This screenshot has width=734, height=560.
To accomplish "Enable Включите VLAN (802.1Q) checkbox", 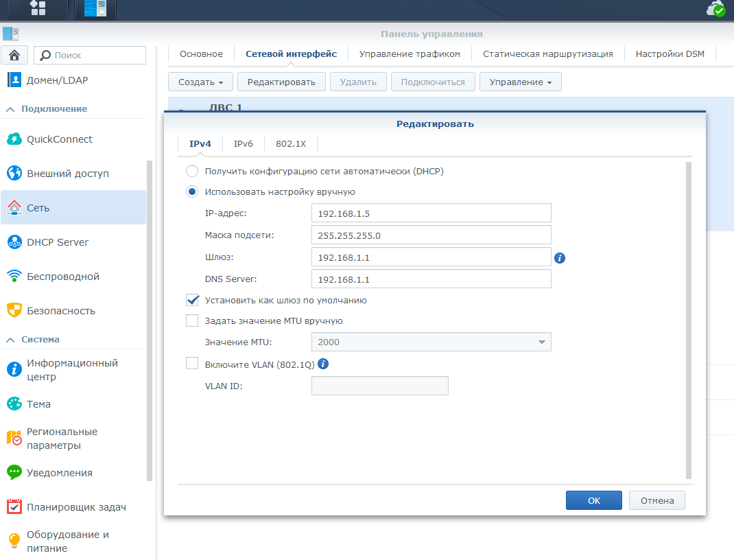I will tap(192, 364).
